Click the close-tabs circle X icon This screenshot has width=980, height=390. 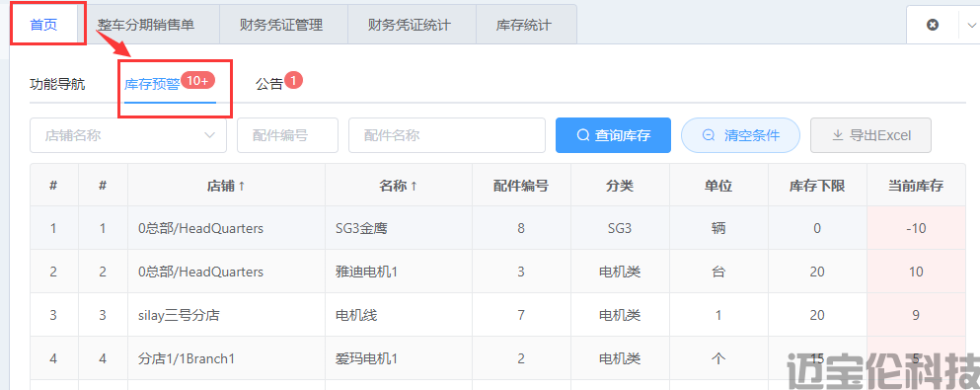(x=933, y=25)
